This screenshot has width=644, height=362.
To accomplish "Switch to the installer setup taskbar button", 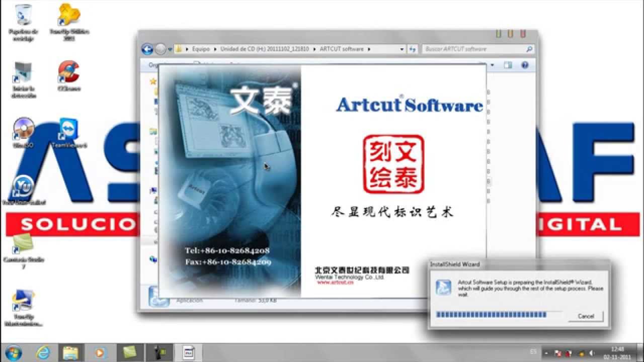I will (x=188, y=351).
